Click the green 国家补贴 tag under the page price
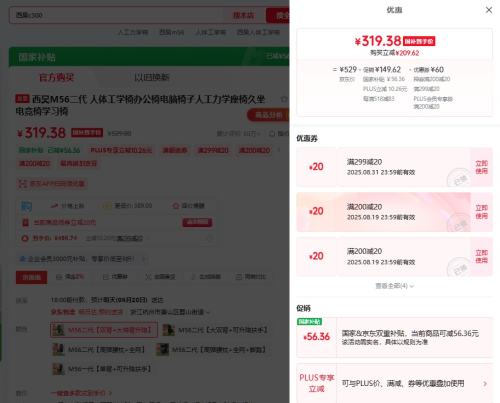500x403 pixels. coord(49,150)
